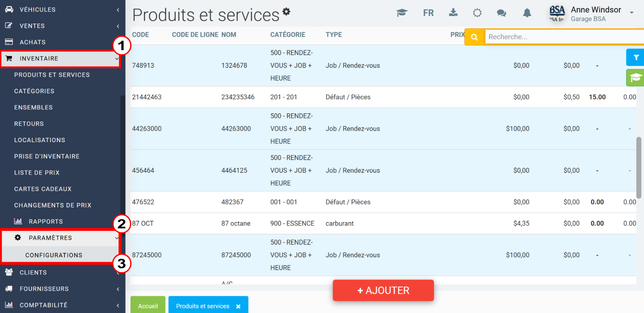
Task: Open Prise d'inventaire in sidebar
Action: pyautogui.click(x=47, y=156)
